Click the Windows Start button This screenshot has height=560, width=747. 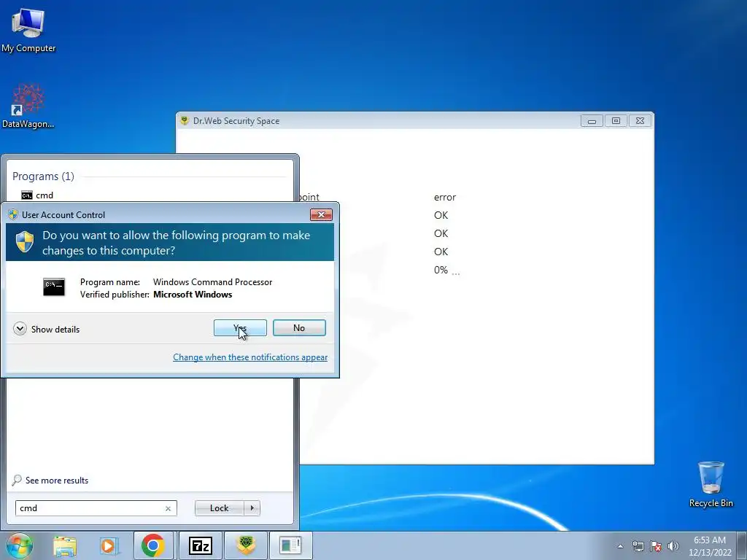(x=20, y=545)
